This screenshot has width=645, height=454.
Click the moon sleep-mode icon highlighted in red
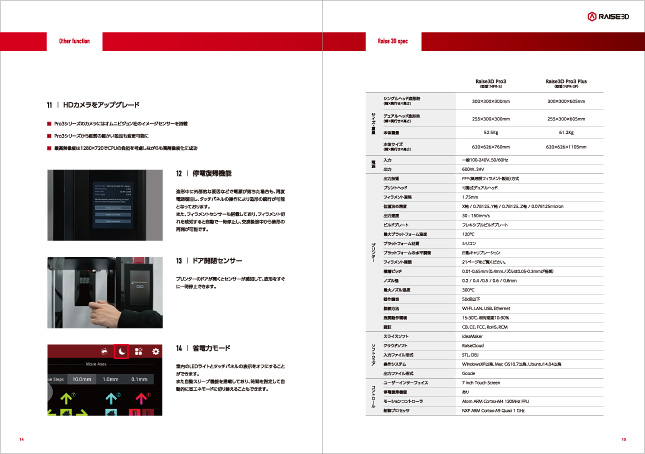121,352
